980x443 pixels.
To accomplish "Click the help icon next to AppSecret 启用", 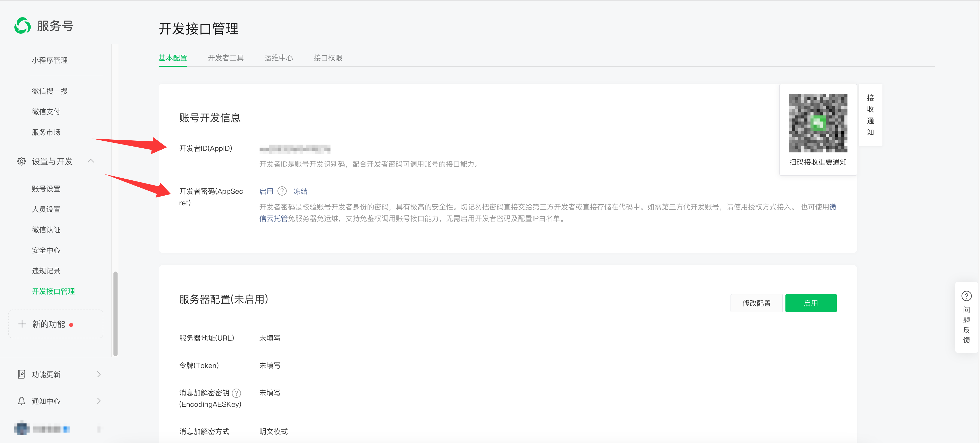I will click(x=282, y=191).
